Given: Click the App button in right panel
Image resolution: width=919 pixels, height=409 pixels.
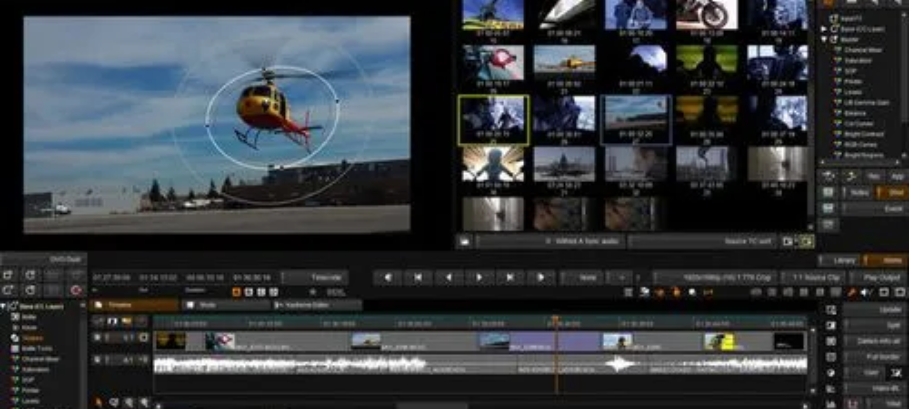Looking at the screenshot, I should point(897,176).
